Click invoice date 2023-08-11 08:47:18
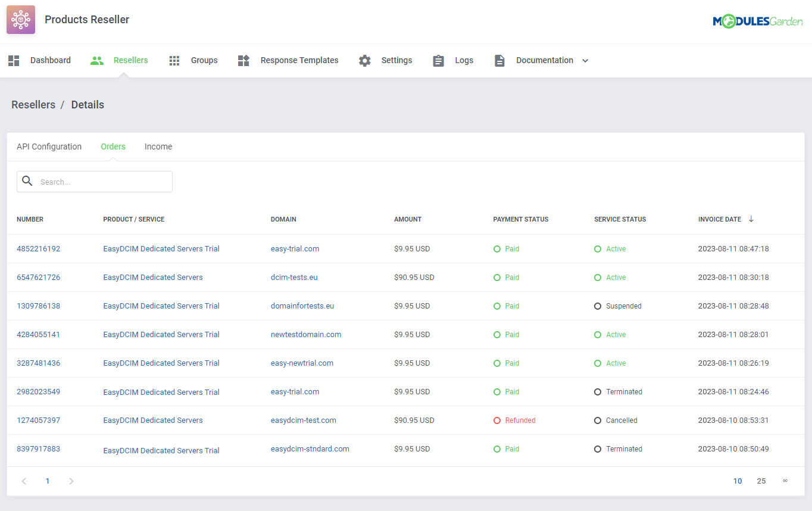Viewport: 812px width, 511px height. pos(733,249)
